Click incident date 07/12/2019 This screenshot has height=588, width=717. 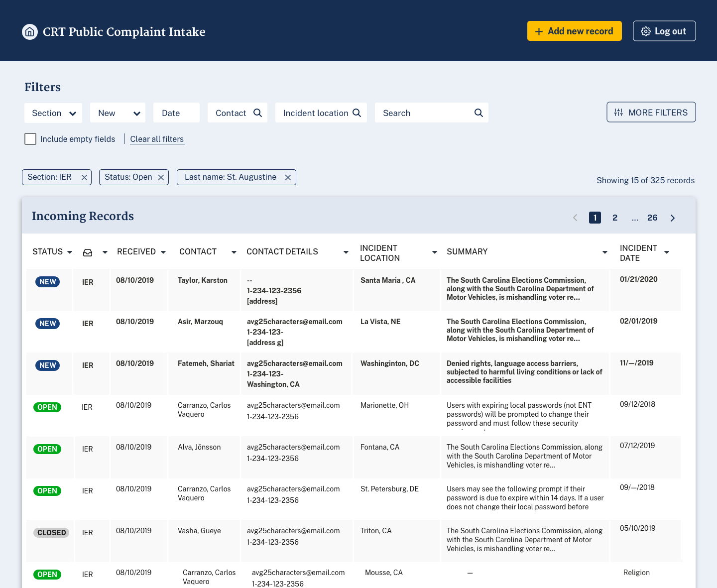[637, 446]
